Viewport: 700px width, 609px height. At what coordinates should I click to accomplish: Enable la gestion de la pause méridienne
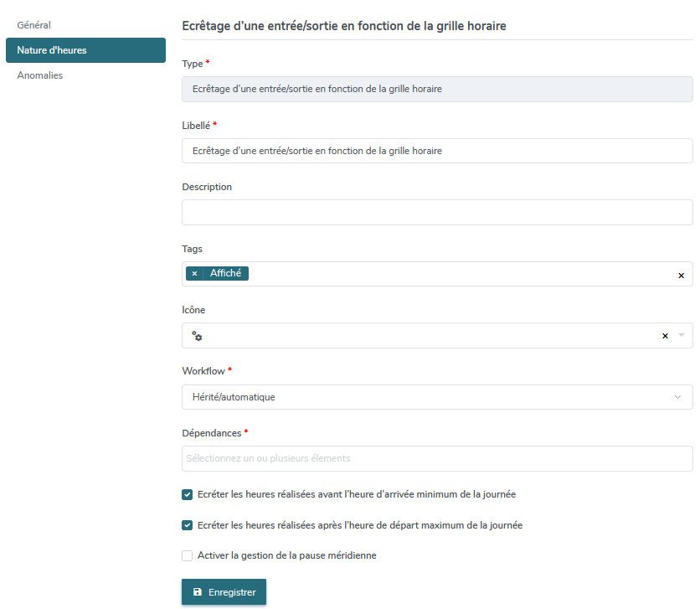187,555
